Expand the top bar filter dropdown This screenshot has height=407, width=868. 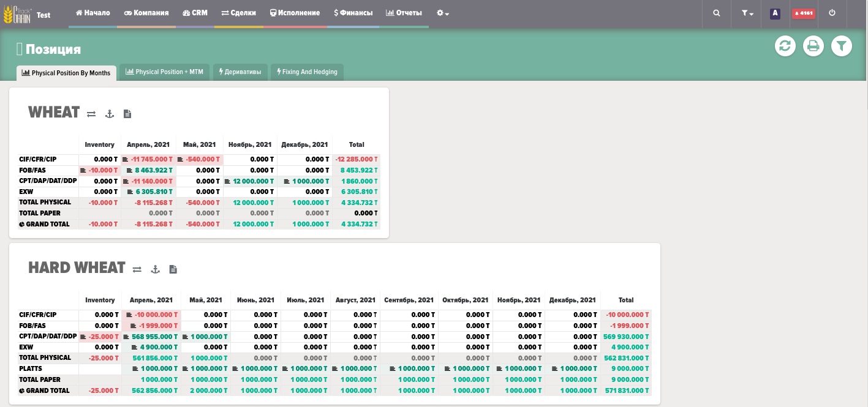coord(747,13)
